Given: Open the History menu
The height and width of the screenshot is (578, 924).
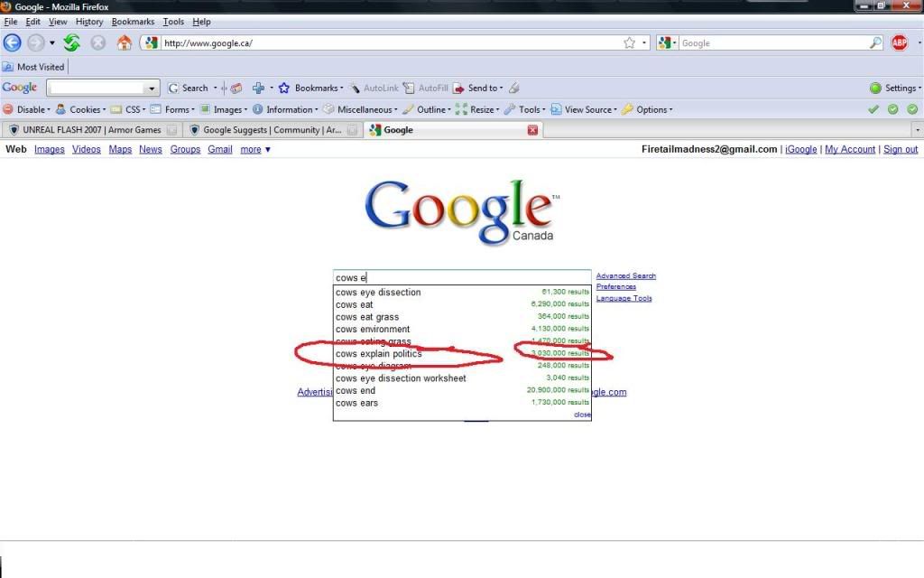Looking at the screenshot, I should 89,22.
